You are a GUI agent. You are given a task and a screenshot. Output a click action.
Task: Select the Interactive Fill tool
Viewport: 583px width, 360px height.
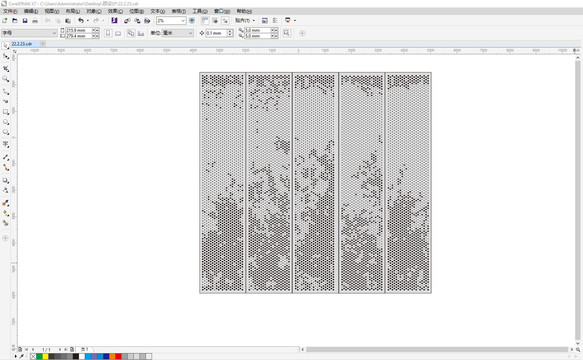(x=6, y=213)
